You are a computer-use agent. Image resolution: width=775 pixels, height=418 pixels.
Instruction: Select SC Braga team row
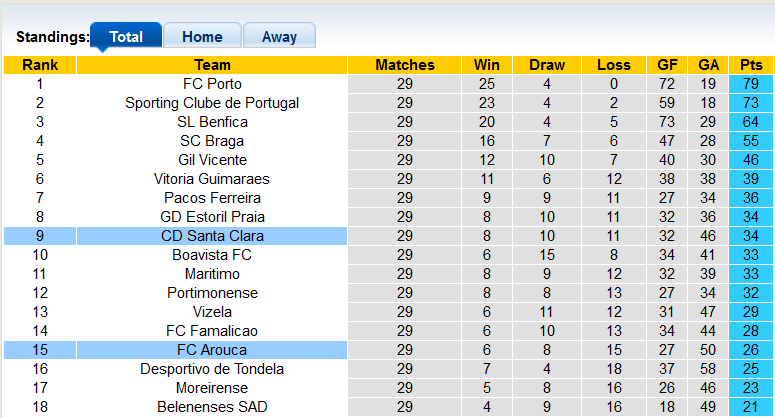212,141
